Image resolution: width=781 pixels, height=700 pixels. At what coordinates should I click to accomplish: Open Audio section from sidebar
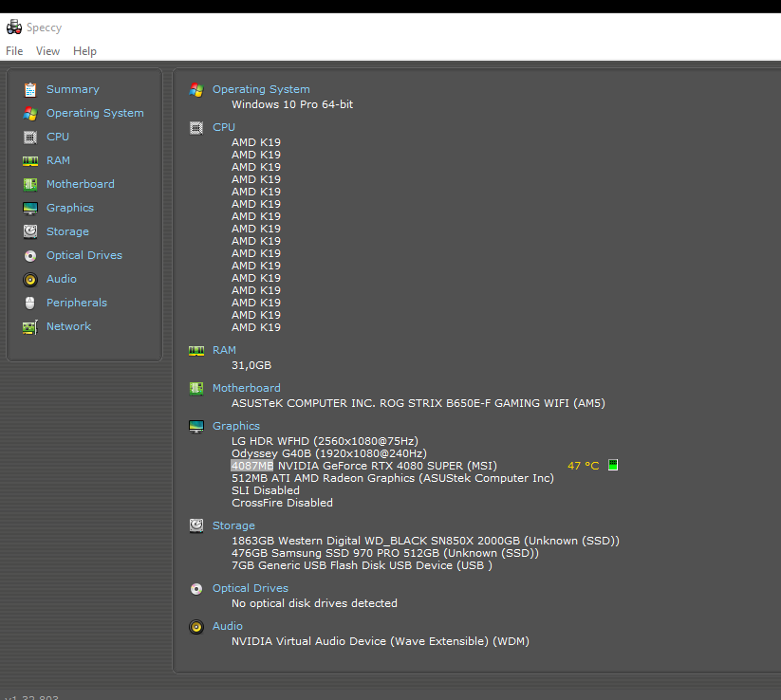coord(62,279)
